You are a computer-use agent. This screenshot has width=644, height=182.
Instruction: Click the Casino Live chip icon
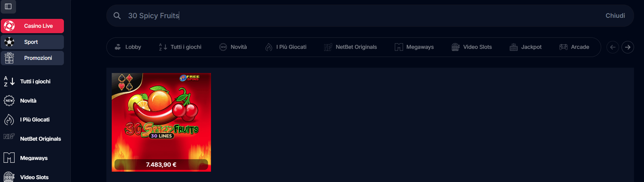click(9, 26)
